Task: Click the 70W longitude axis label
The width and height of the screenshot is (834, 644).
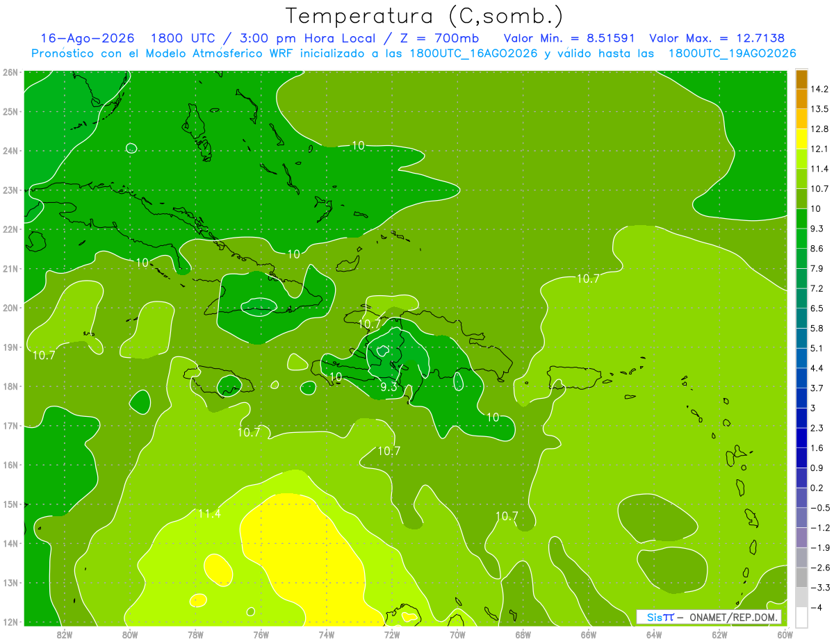Action: pyautogui.click(x=457, y=634)
